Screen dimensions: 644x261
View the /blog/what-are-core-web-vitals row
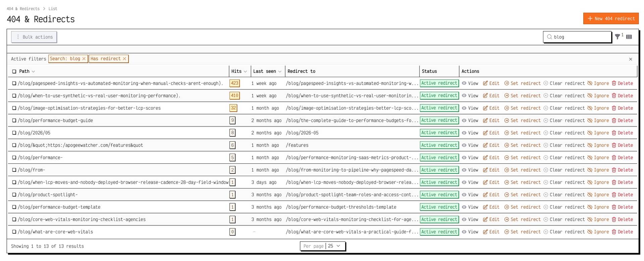(x=470, y=232)
